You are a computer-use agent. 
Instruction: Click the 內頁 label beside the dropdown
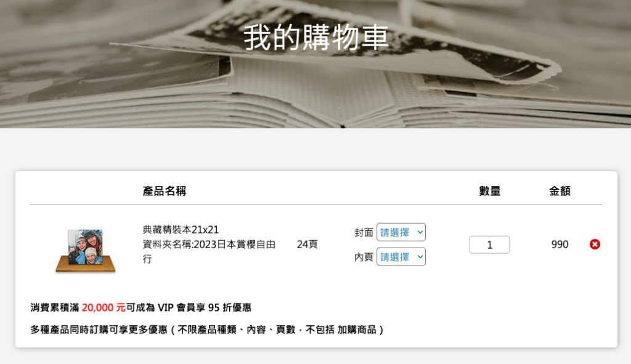(x=364, y=257)
